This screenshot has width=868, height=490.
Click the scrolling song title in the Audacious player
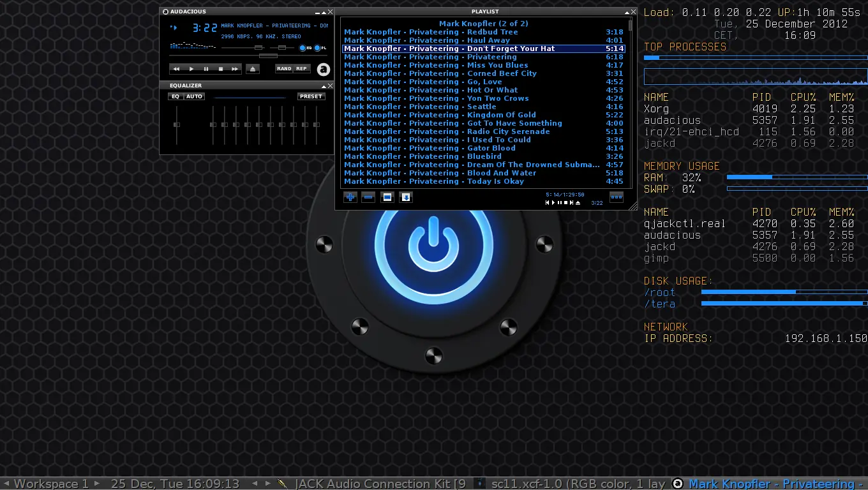coord(274,26)
